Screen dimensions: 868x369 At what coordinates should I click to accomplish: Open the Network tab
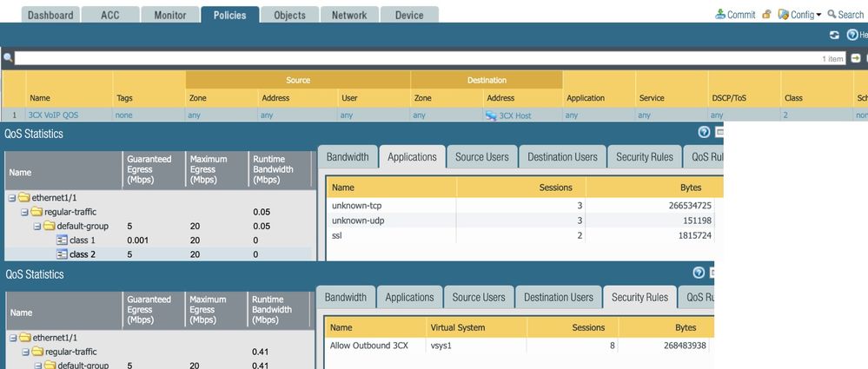click(349, 15)
